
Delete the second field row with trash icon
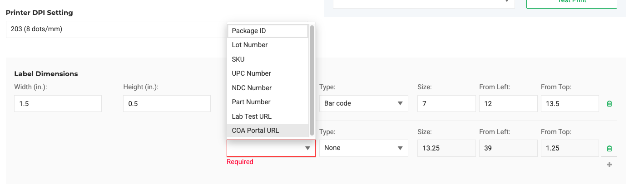pyautogui.click(x=609, y=148)
